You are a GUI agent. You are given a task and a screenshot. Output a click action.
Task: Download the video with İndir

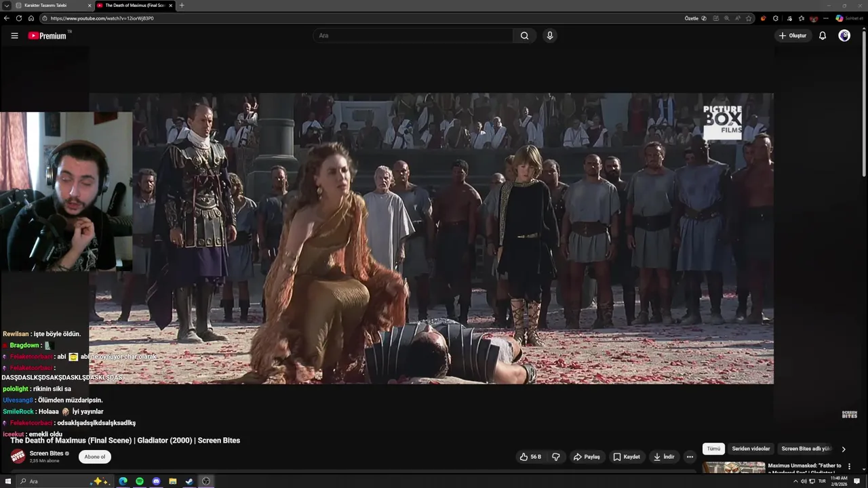point(664,457)
